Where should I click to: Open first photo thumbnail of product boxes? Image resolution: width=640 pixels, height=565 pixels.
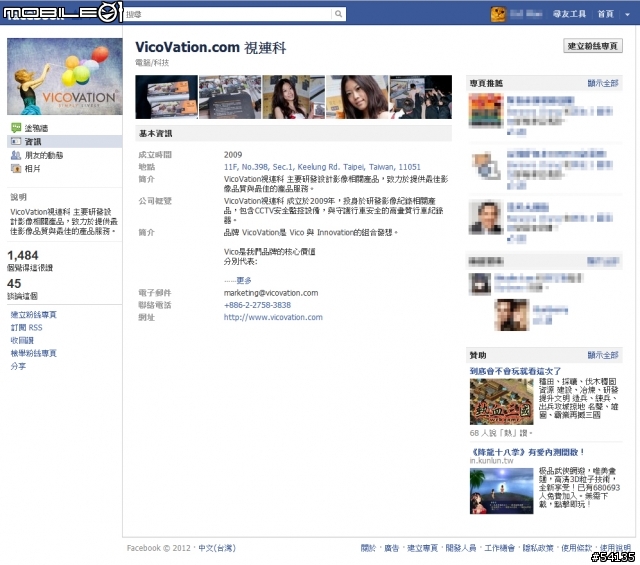(x=167, y=97)
